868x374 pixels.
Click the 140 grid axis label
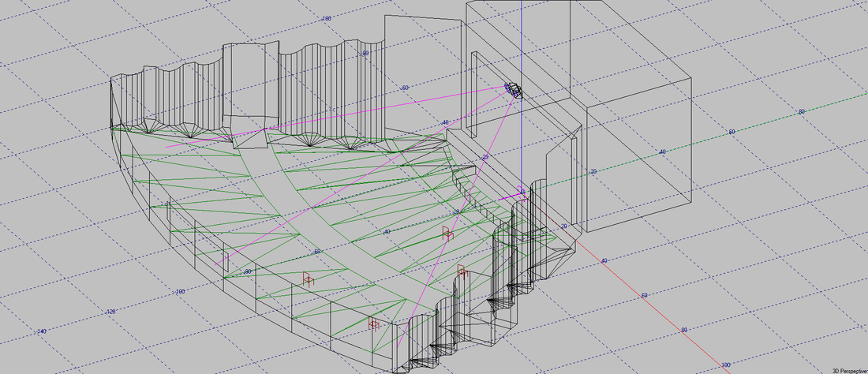[41, 331]
